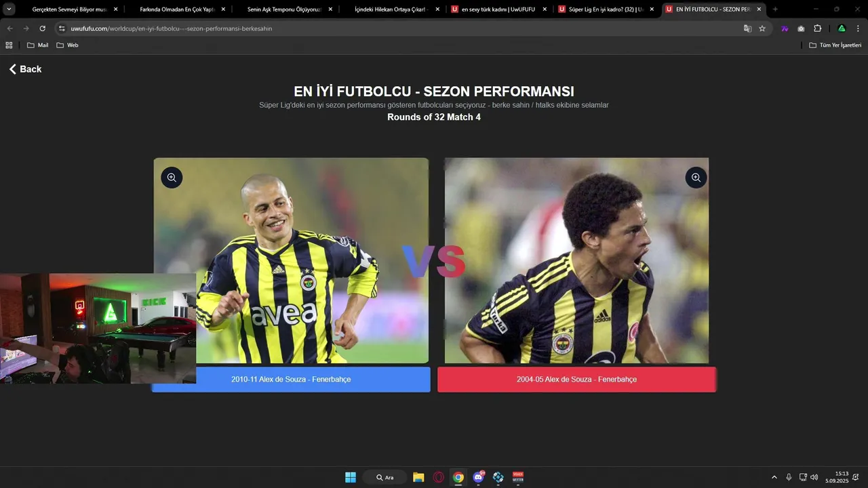The width and height of the screenshot is (868, 488).
Task: Open the translate page icon
Action: [747, 28]
